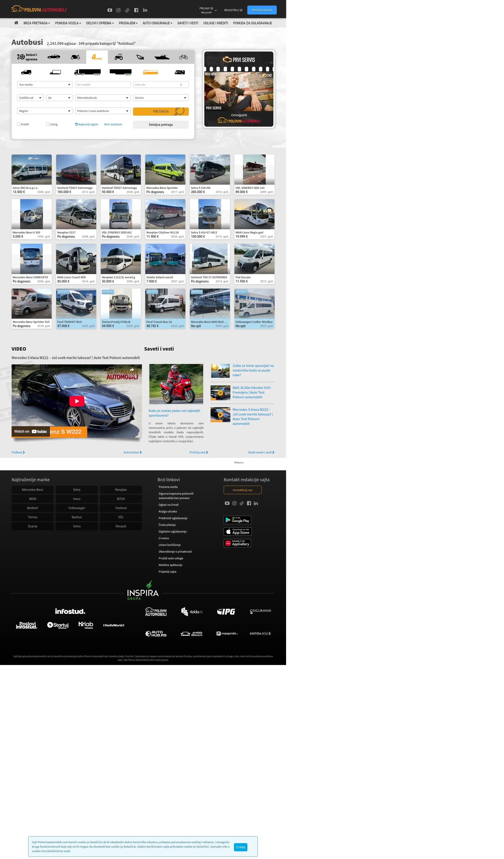Screen dimensions: 504x859
Task: Play the Mercedes S klasa YouTube video
Action: tap(77, 401)
